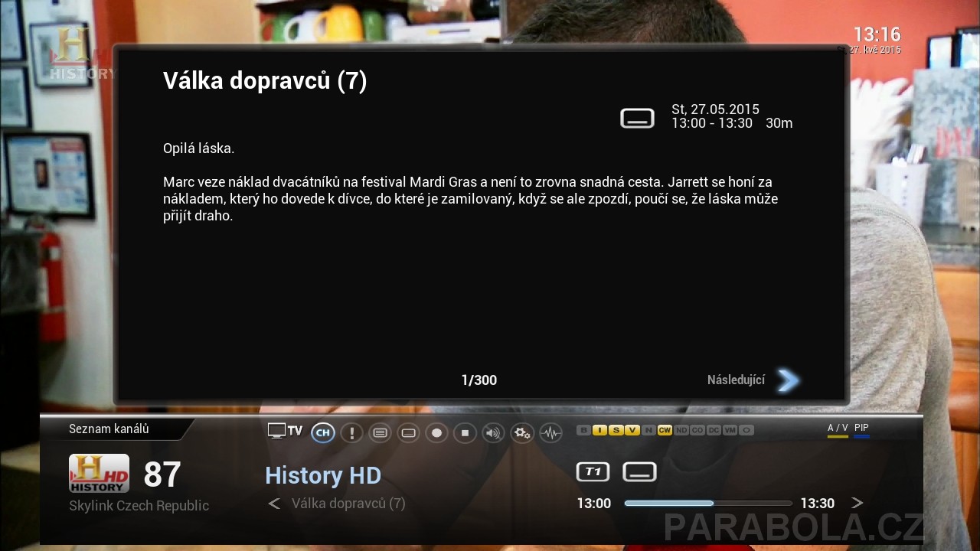Open settings using the gears icon
This screenshot has height=551, width=980.
(522, 433)
